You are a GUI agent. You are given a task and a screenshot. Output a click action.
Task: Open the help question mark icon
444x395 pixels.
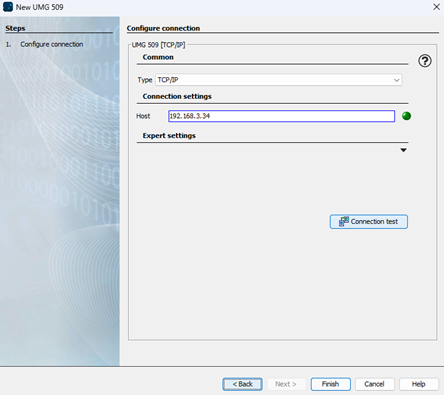coord(425,61)
